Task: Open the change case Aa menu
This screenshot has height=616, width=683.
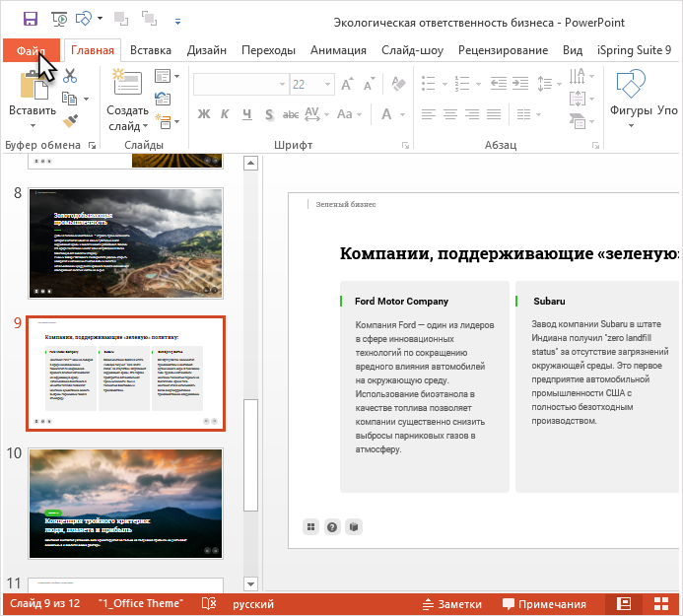Action: [349, 114]
